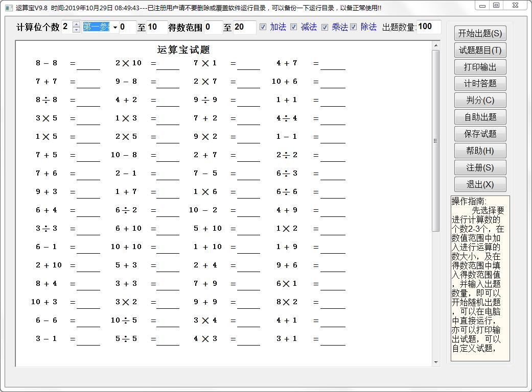This screenshot has height=392, width=532.
Task: Open 帮助(H) help
Action: click(480, 151)
